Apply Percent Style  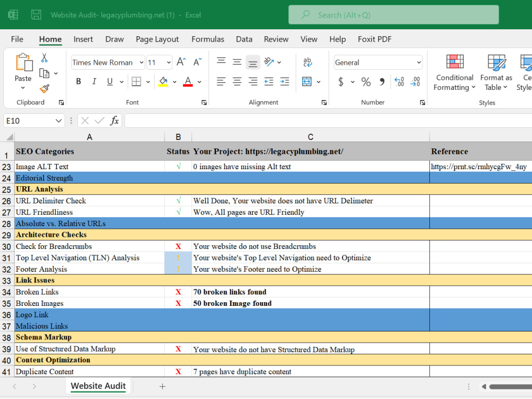[366, 81]
